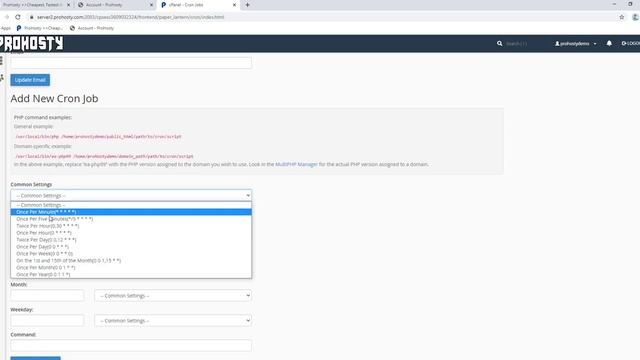Open the Weekday Common Settings dropdown
Screen dimensions: 640x360
click(173, 320)
